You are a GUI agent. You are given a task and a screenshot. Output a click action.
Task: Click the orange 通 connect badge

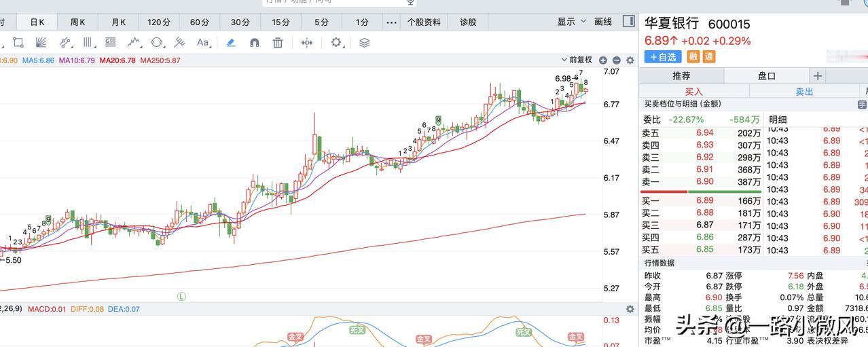coord(709,57)
